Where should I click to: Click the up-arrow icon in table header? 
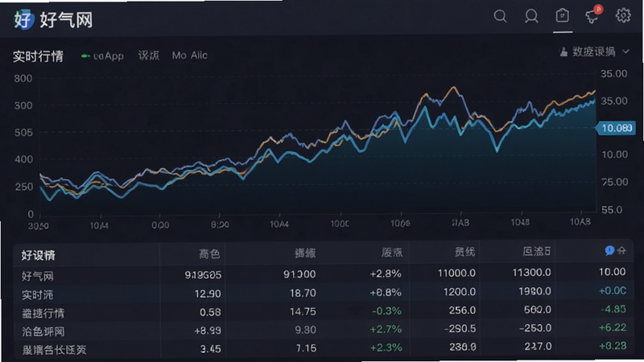click(621, 250)
